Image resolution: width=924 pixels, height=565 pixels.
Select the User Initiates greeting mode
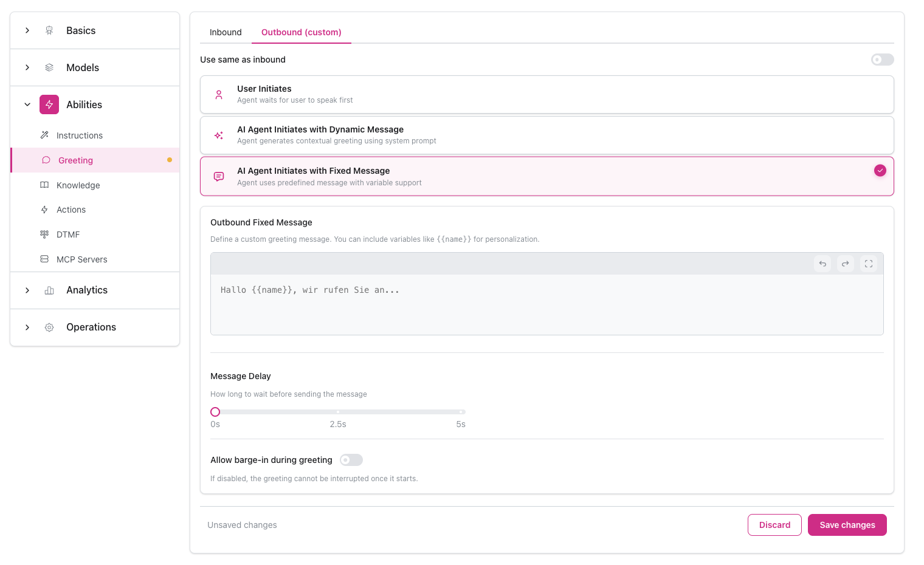point(546,94)
